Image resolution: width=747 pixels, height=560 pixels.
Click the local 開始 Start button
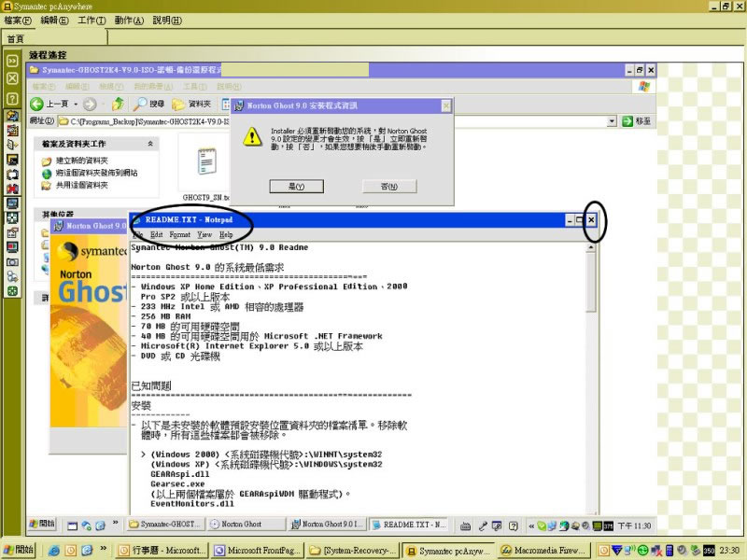click(x=20, y=550)
